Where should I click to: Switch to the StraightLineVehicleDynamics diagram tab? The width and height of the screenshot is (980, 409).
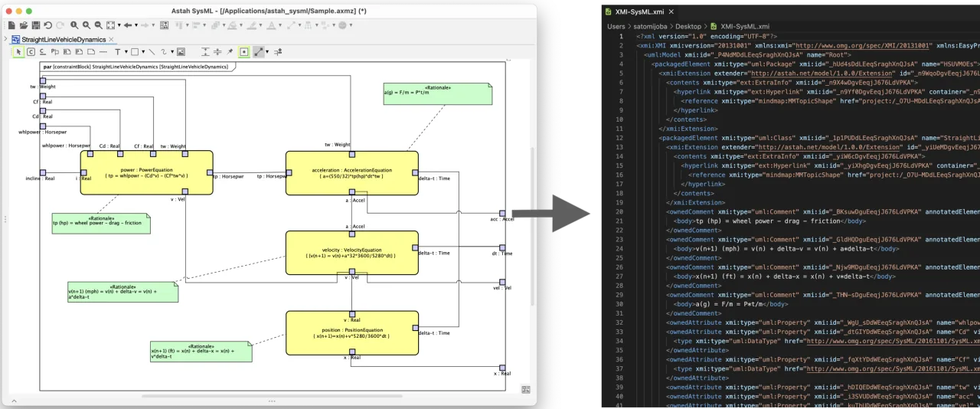coord(64,39)
